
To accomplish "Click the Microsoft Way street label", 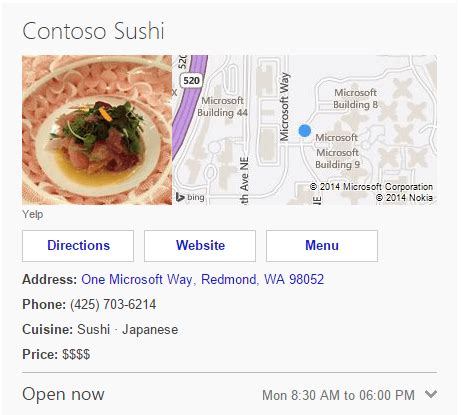I will [284, 107].
